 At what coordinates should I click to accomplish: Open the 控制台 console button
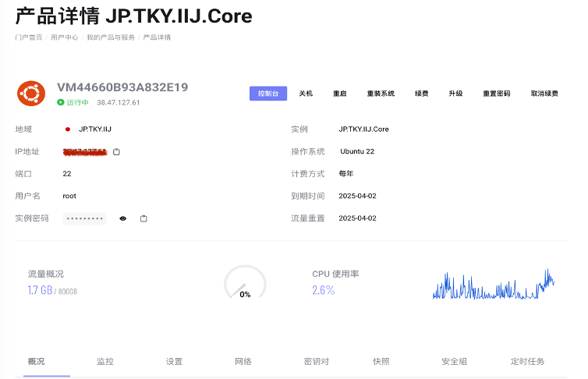[268, 94]
